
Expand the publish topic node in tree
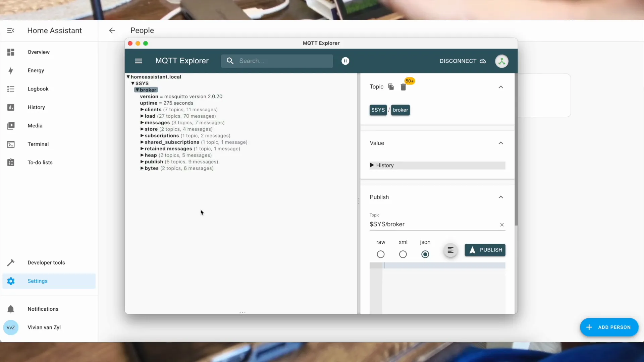142,162
